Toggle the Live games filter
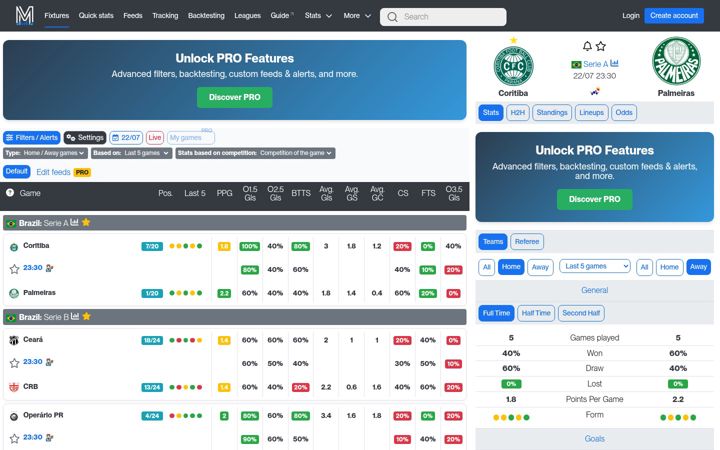Image resolution: width=720 pixels, height=450 pixels. point(155,137)
